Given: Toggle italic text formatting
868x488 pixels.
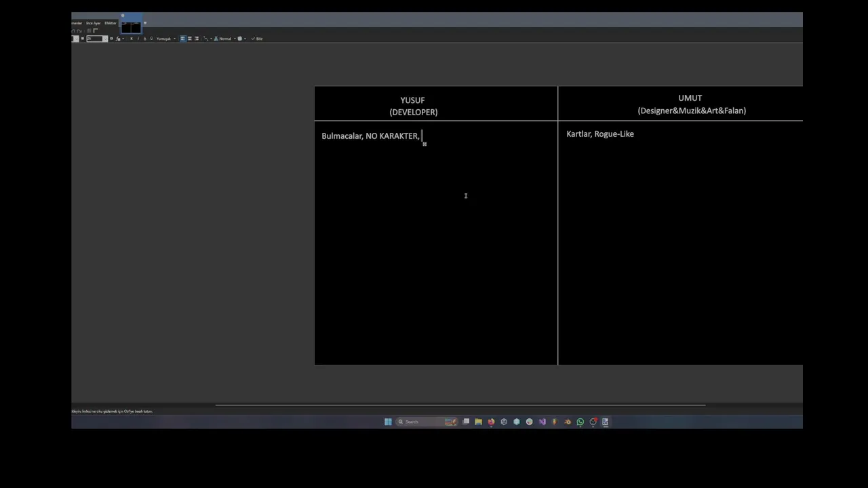Looking at the screenshot, I should point(138,39).
